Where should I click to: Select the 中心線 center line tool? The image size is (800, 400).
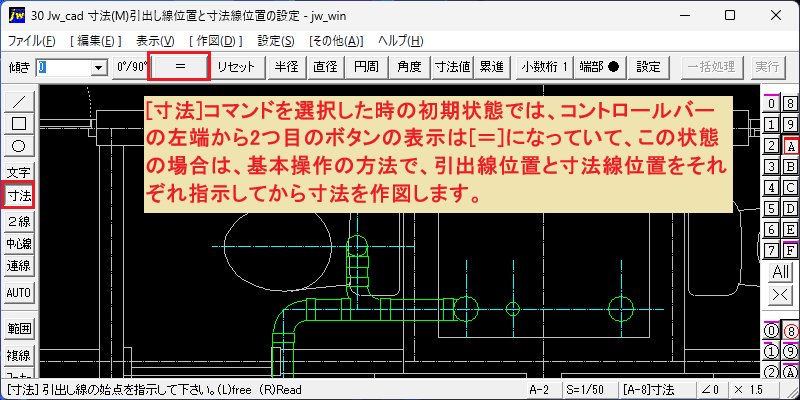point(19,243)
